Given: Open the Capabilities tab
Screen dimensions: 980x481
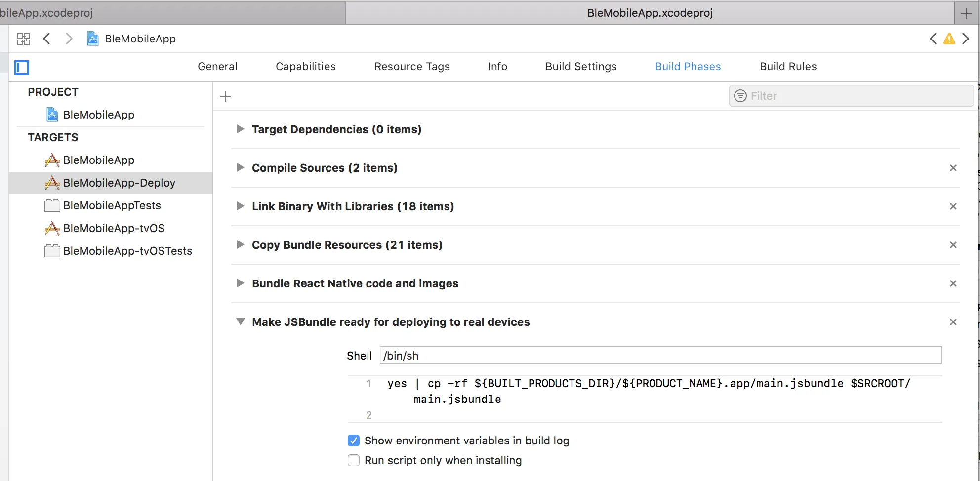Looking at the screenshot, I should pyautogui.click(x=305, y=67).
